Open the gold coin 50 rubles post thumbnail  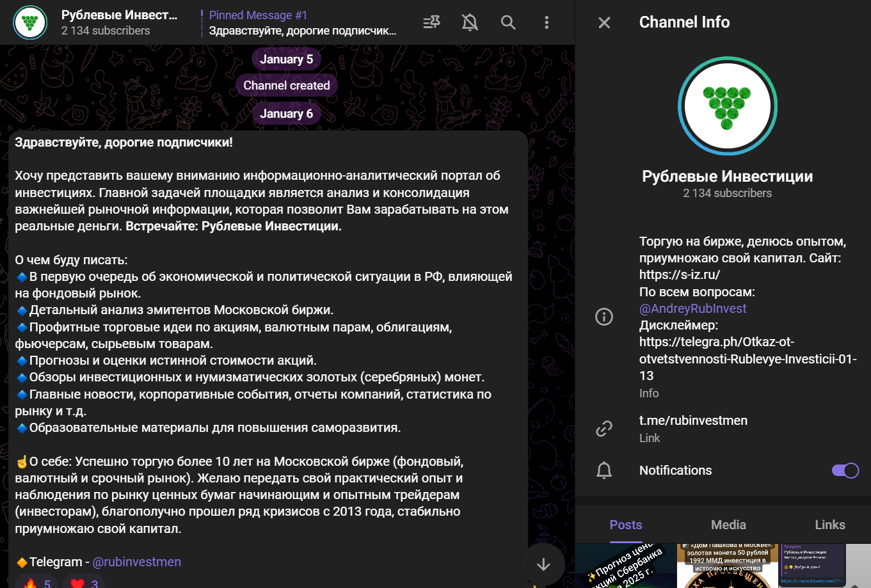728,566
